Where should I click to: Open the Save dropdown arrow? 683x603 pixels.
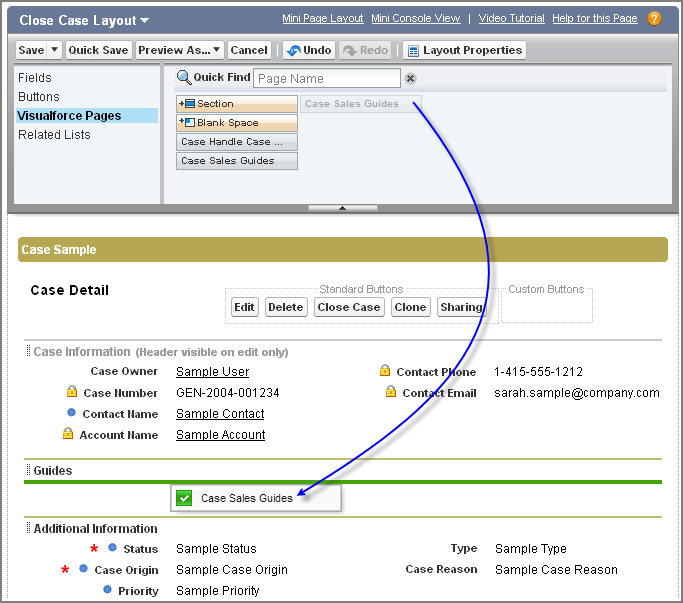pyautogui.click(x=54, y=50)
